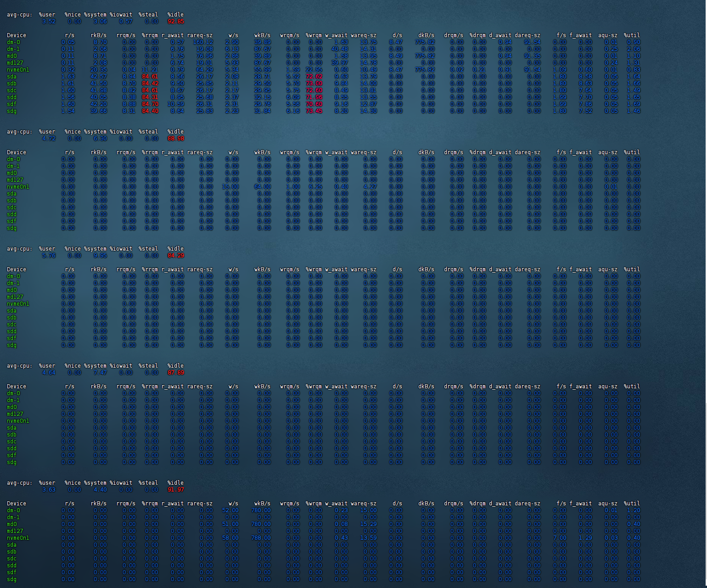Select the %util value 1.20
The width and height of the screenshot is (707, 588).
[x=634, y=510]
